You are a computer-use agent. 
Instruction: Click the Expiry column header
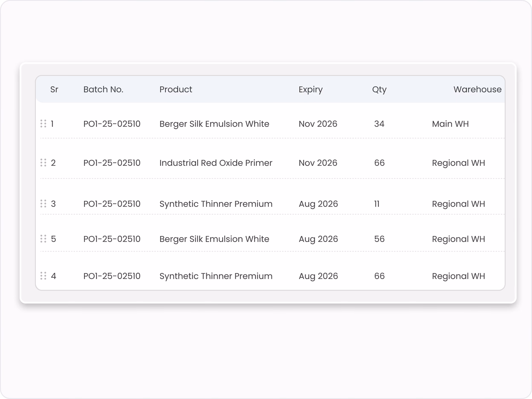coord(311,90)
